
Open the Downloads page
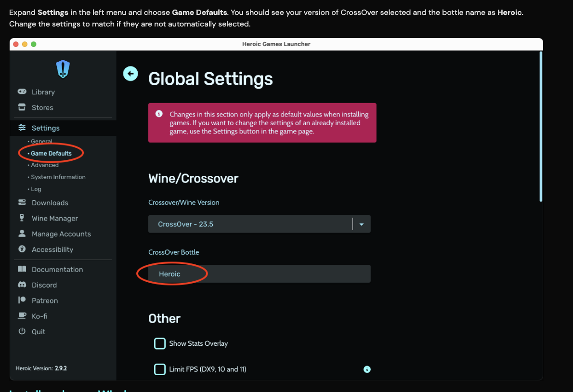point(50,203)
